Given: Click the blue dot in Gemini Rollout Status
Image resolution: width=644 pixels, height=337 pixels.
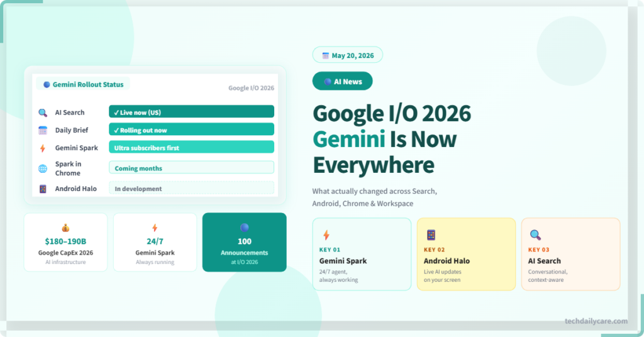Looking at the screenshot, I should tap(47, 84).
